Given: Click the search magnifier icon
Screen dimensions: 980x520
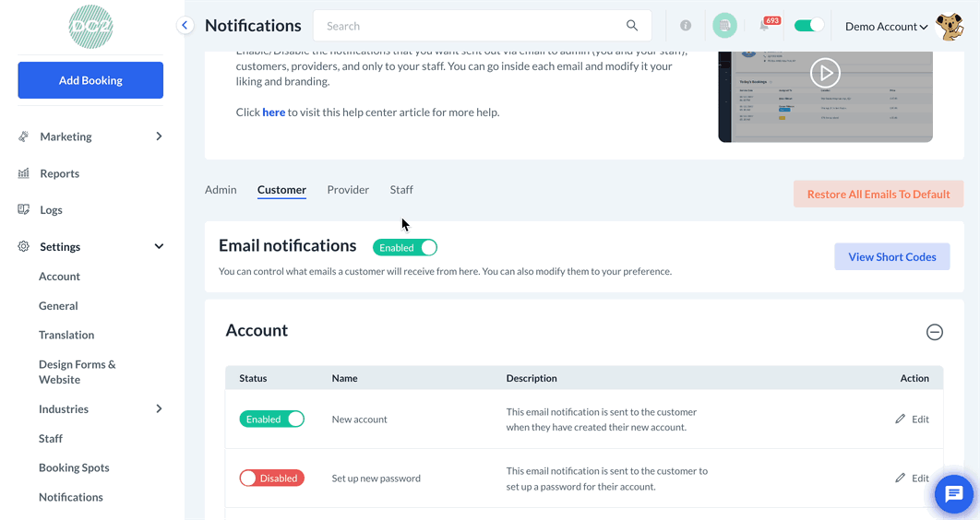Looking at the screenshot, I should tap(632, 26).
